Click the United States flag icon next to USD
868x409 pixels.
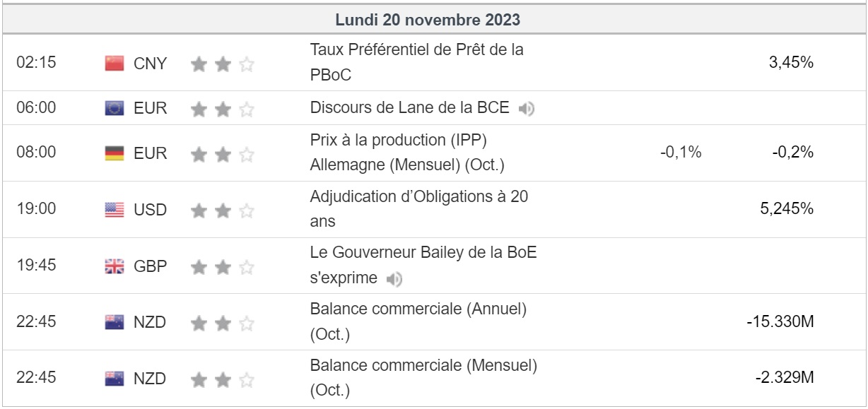(x=114, y=210)
